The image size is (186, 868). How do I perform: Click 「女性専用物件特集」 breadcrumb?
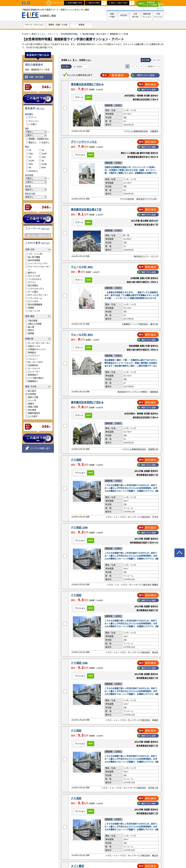pyautogui.click(x=69, y=34)
